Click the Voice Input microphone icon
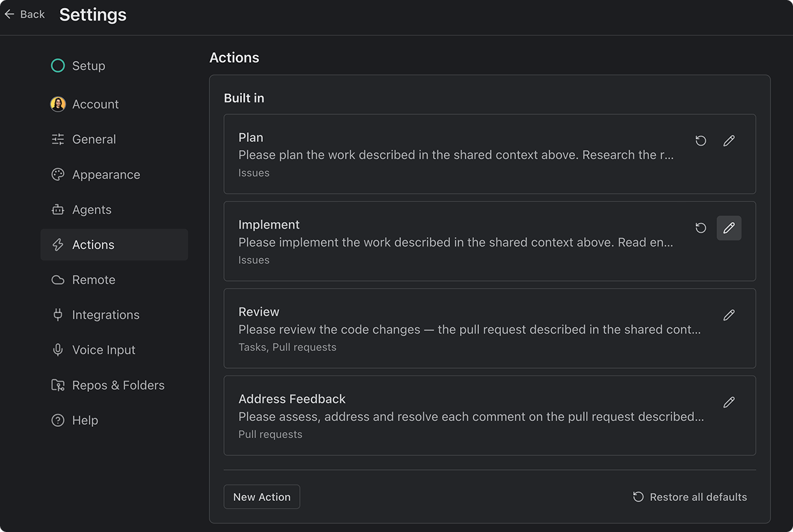The image size is (793, 532). coord(57,350)
